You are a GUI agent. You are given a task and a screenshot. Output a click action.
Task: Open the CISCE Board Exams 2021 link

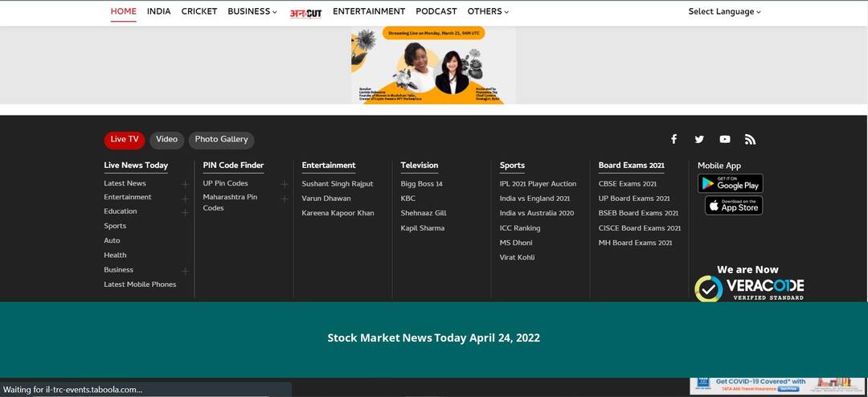[640, 228]
